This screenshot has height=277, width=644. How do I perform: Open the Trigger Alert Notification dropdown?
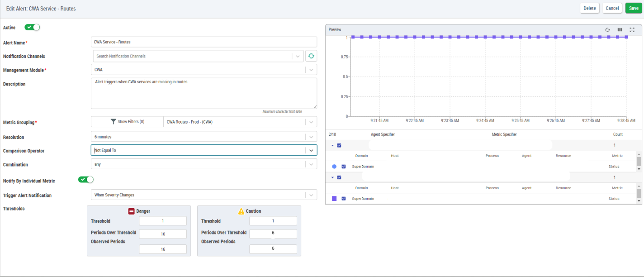coord(311,195)
